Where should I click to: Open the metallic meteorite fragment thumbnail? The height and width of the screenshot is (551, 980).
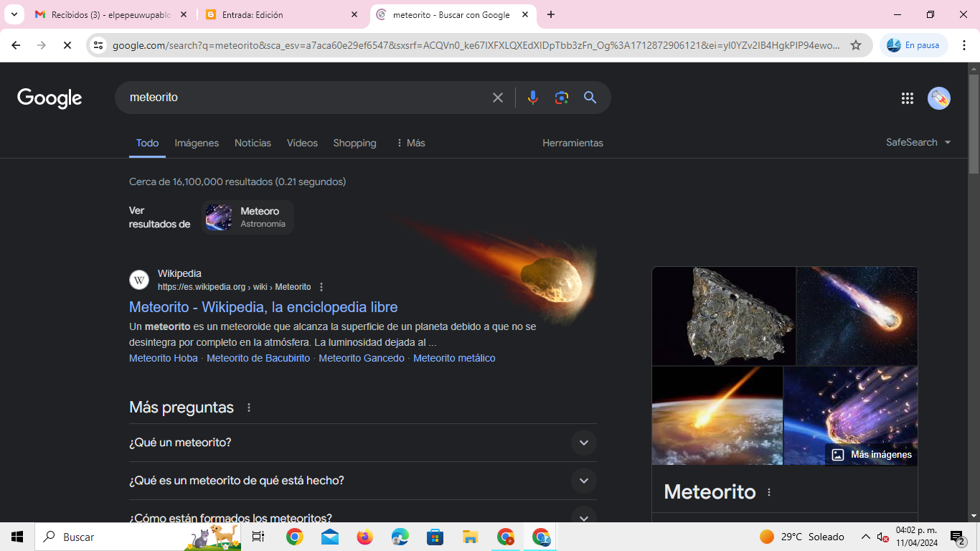point(724,316)
